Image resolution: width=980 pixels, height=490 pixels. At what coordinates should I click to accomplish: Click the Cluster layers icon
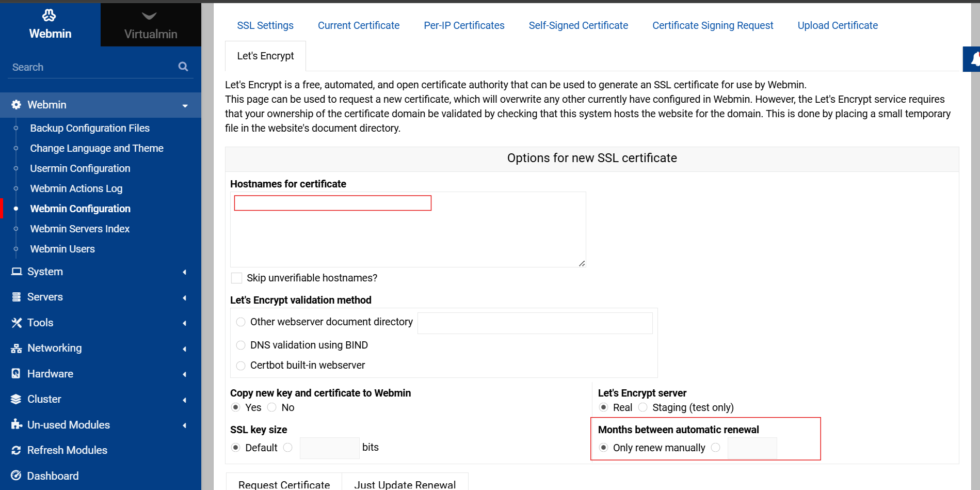tap(16, 399)
